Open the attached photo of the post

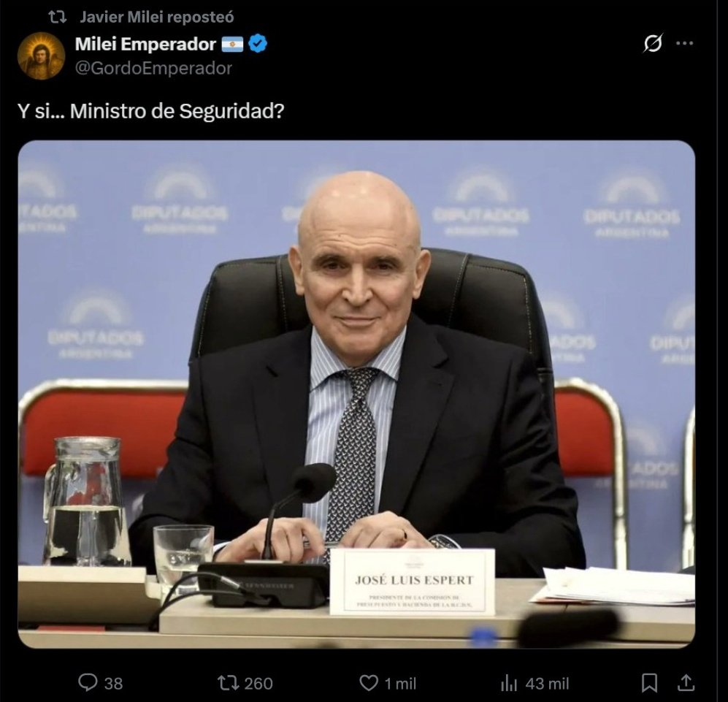coord(356,394)
